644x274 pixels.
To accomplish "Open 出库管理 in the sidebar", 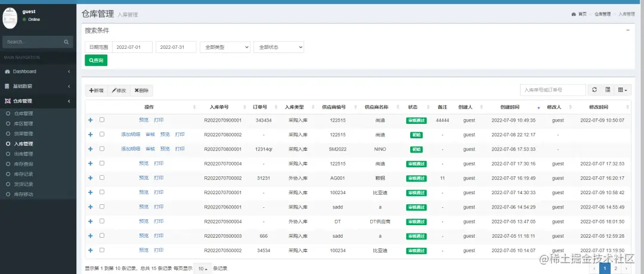I will [x=23, y=154].
